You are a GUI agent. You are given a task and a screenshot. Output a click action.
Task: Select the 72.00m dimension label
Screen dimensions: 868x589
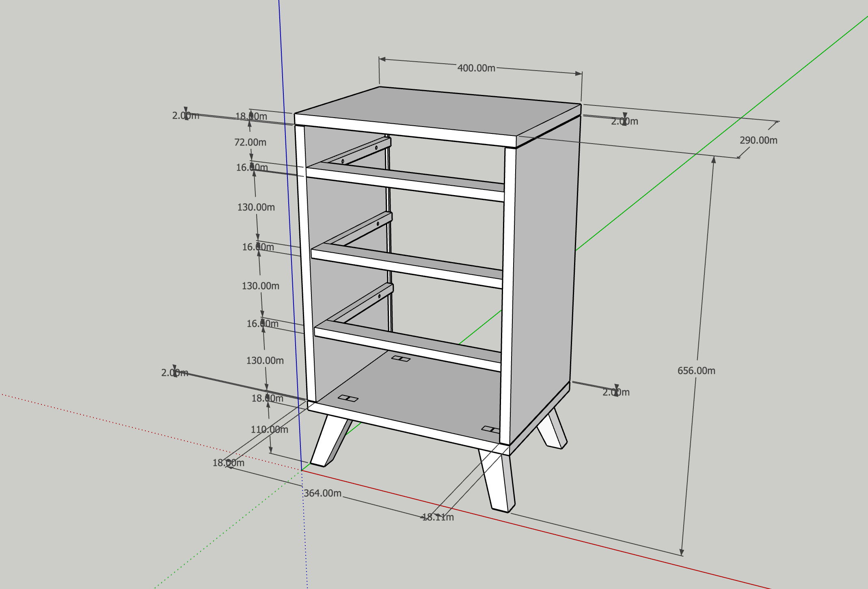click(250, 142)
